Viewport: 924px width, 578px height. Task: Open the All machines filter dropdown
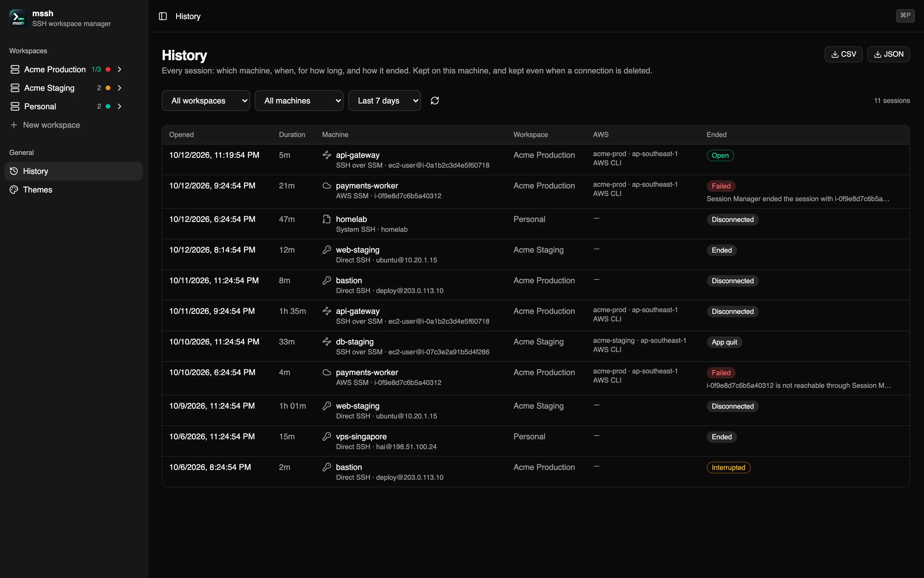(299, 101)
